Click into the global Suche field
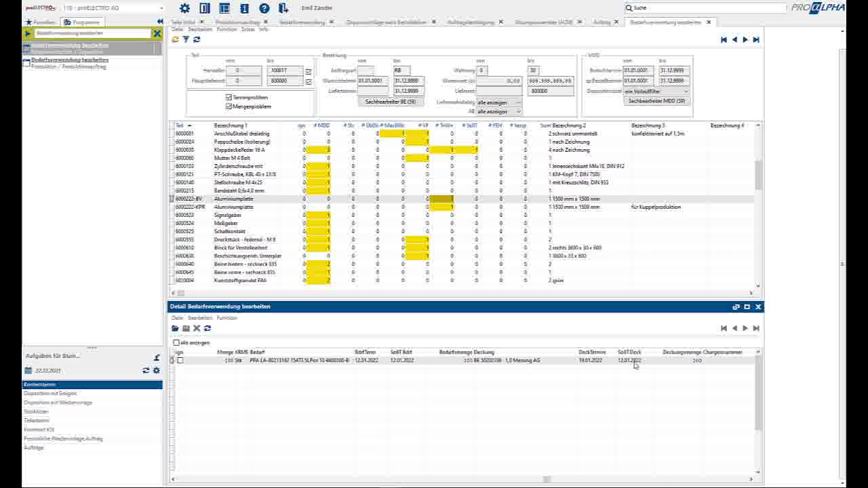 point(705,8)
